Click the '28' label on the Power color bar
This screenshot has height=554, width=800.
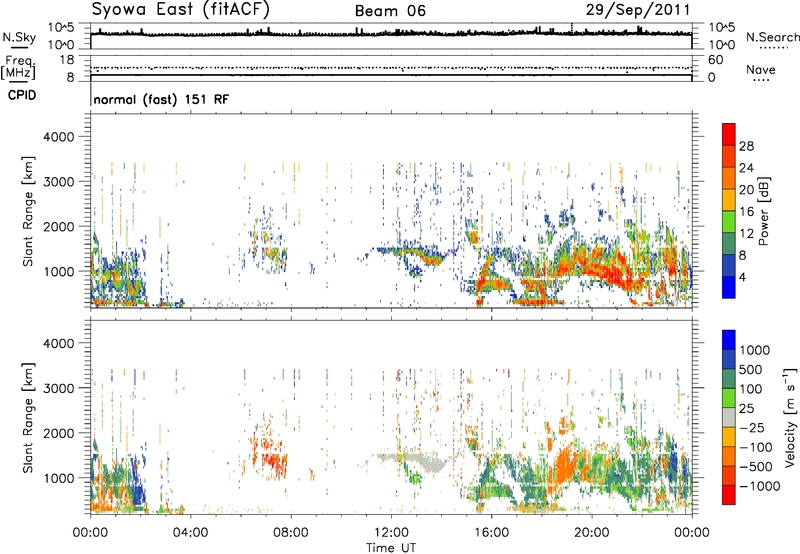point(746,146)
